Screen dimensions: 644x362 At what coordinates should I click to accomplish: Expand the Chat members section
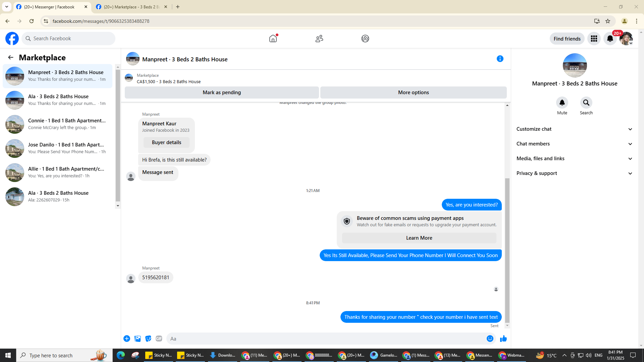coord(575,144)
